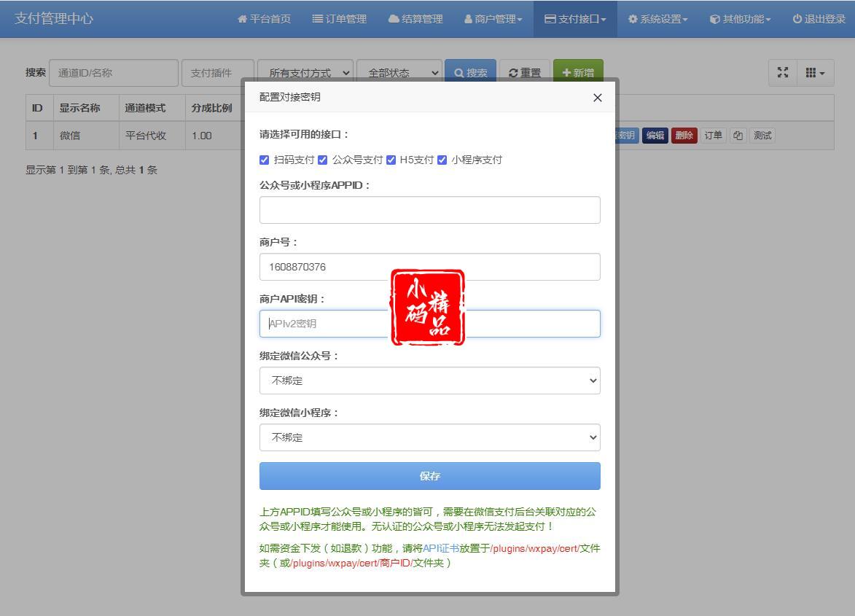
Task: Open 结算管理 in navbar
Action: (x=415, y=19)
